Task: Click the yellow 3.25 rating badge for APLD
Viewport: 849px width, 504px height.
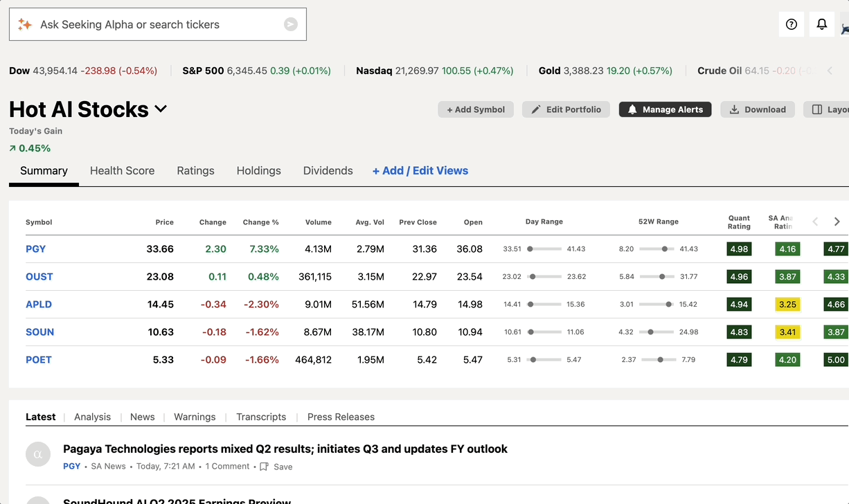Action: [787, 305]
